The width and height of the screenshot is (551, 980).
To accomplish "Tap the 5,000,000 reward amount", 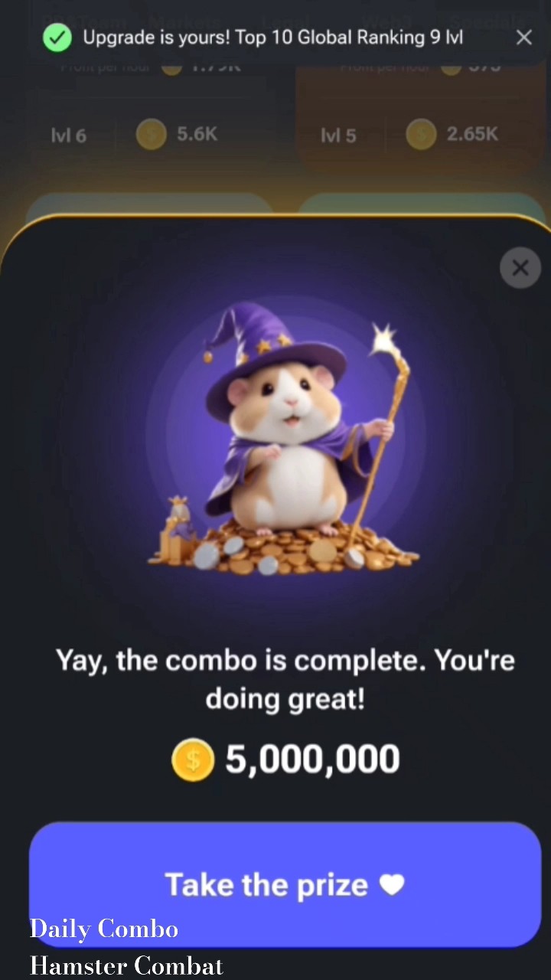I will click(x=312, y=759).
